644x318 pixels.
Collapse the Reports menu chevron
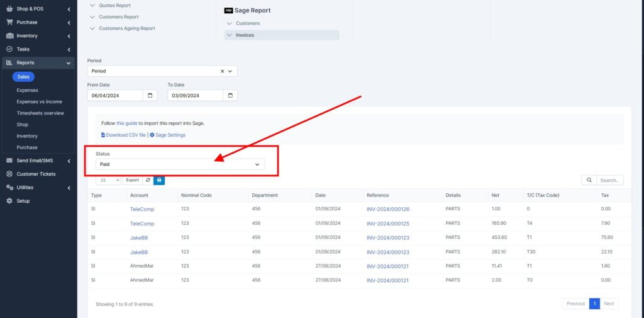[x=69, y=63]
